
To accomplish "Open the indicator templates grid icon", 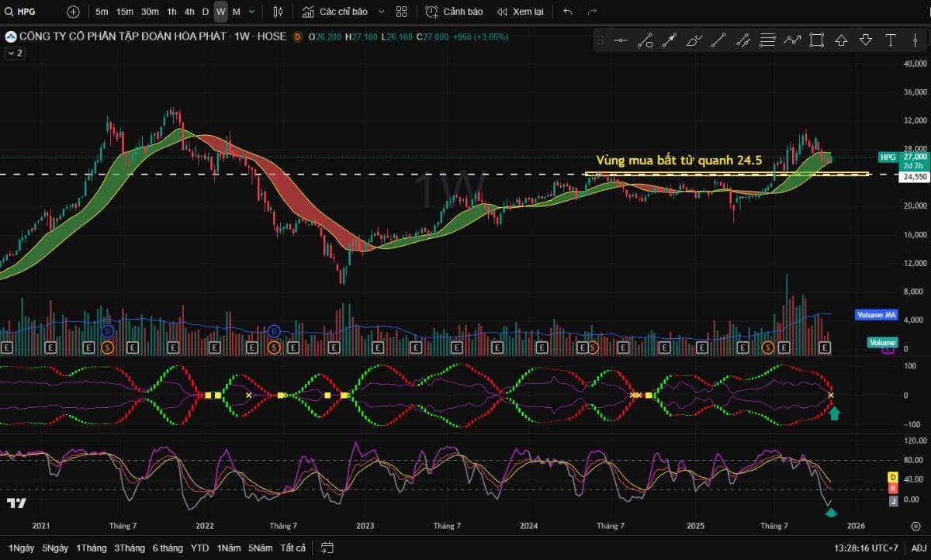I will click(401, 12).
